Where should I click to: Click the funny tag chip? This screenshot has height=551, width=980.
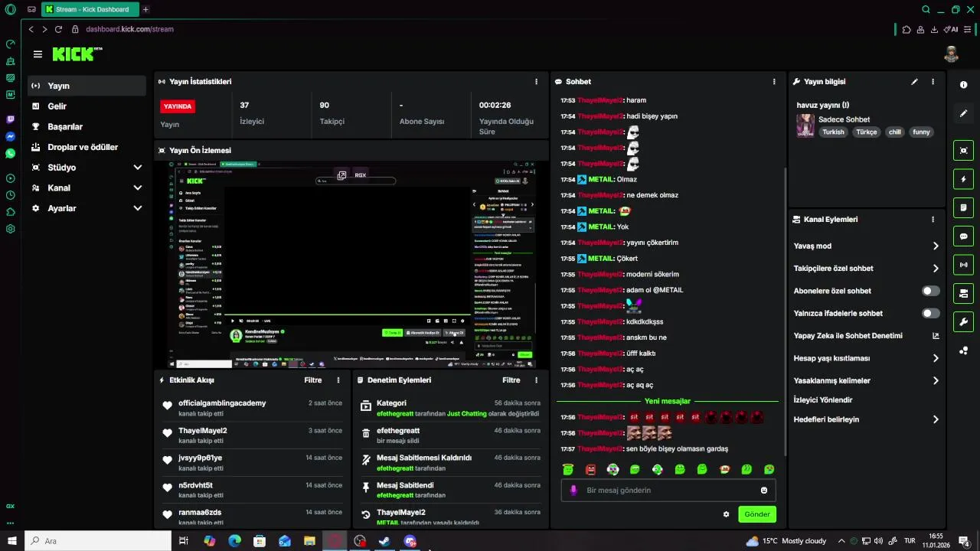pyautogui.click(x=921, y=132)
